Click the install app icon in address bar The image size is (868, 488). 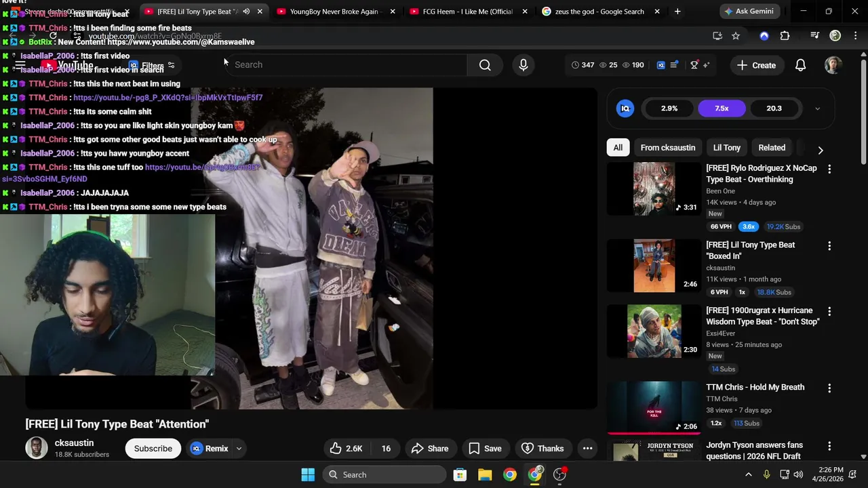(717, 36)
